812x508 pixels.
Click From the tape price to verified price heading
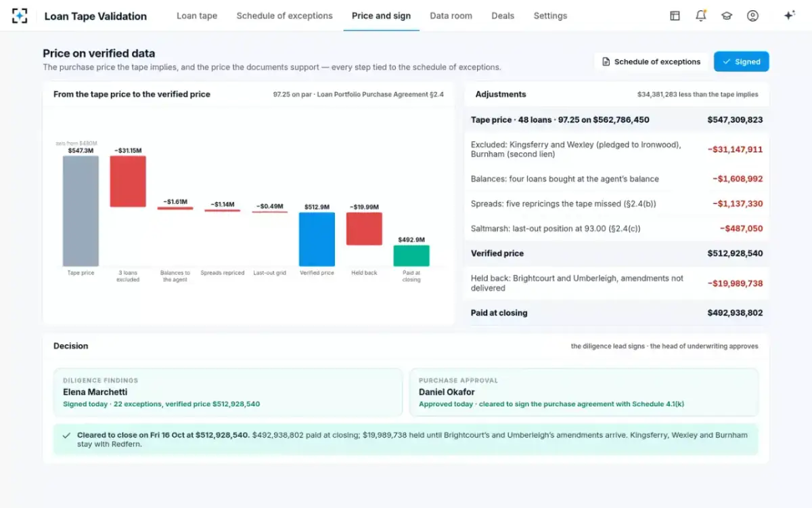132,94
